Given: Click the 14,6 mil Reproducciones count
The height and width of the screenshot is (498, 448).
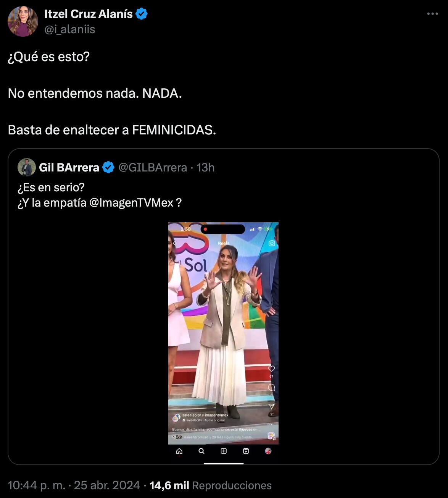Looking at the screenshot, I should [x=210, y=485].
